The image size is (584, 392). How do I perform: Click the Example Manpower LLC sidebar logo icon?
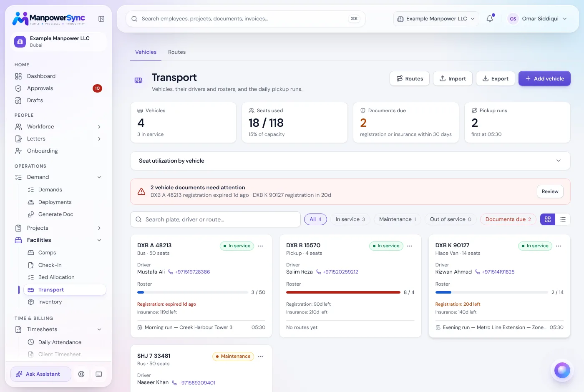pos(20,42)
